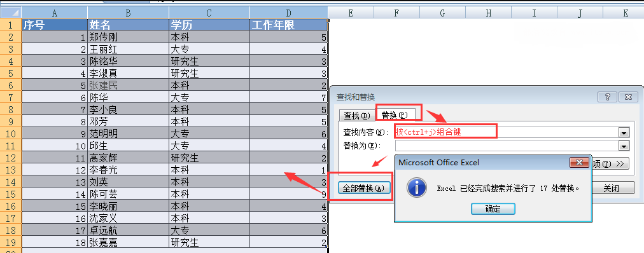Select cell containing 郑传刚
644x253 pixels.
point(128,38)
